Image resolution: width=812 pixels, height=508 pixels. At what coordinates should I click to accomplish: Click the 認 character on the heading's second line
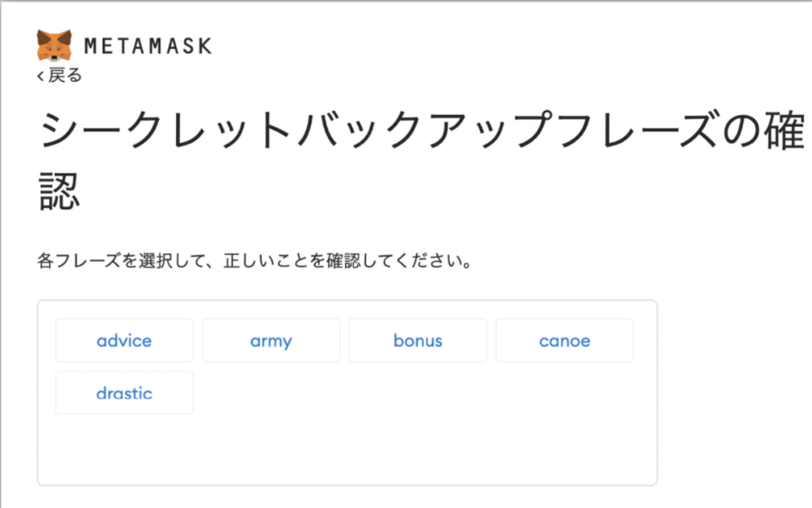[60, 192]
